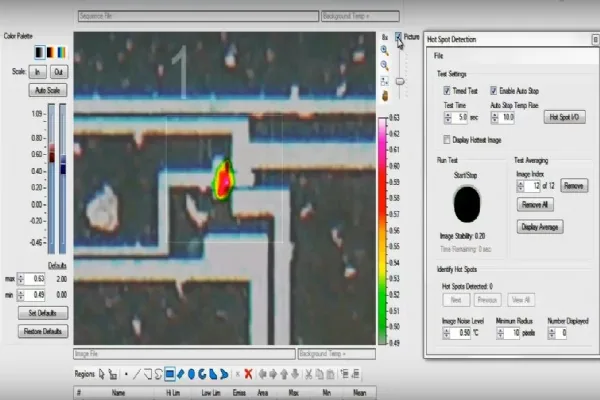
Task: Disable the Enable Auto Stop checkbox
Action: click(494, 91)
